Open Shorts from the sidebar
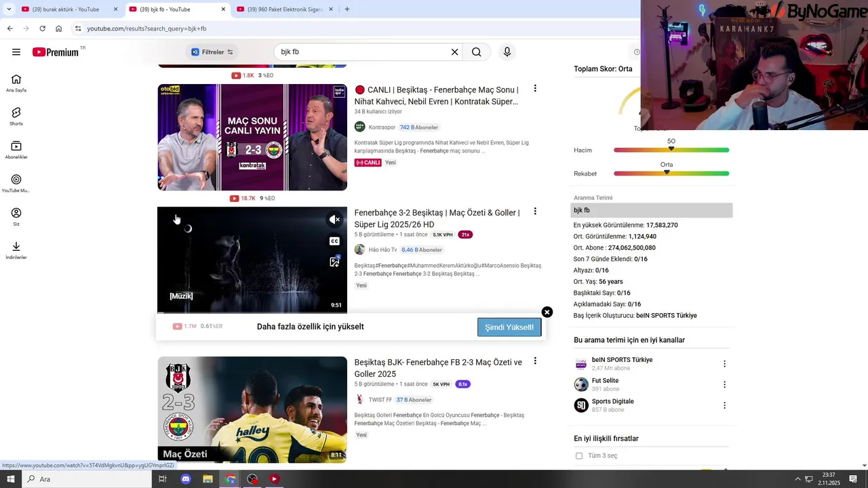 click(16, 117)
